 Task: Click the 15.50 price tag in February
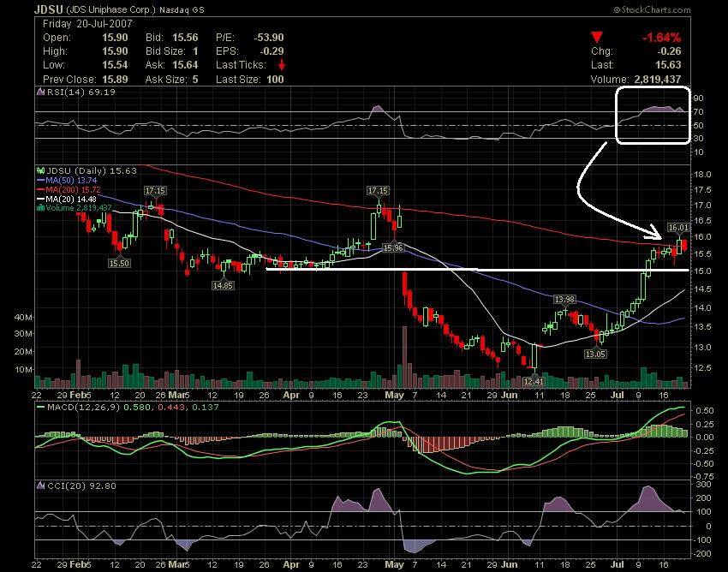point(119,263)
